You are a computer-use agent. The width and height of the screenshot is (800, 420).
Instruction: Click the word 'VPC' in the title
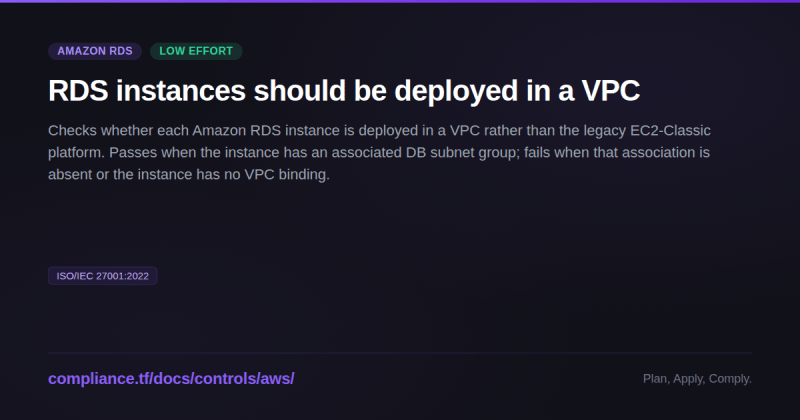tap(611, 91)
